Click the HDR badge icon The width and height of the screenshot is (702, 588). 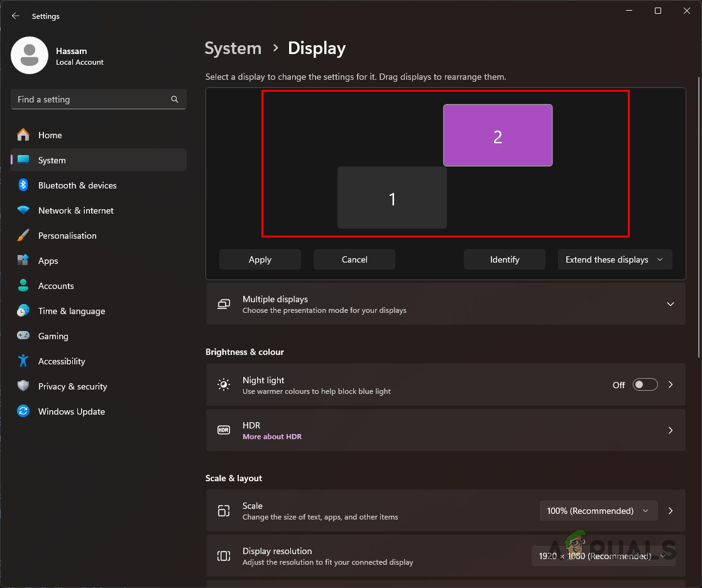click(x=224, y=430)
